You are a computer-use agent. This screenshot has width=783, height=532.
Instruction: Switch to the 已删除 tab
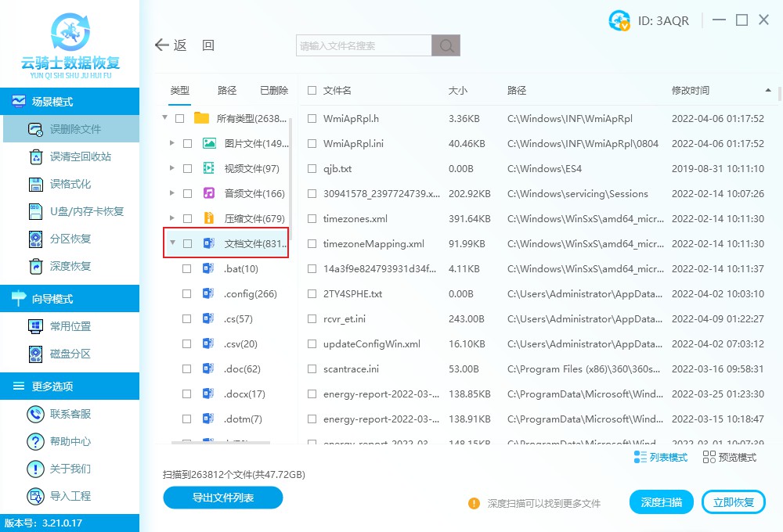(x=274, y=90)
